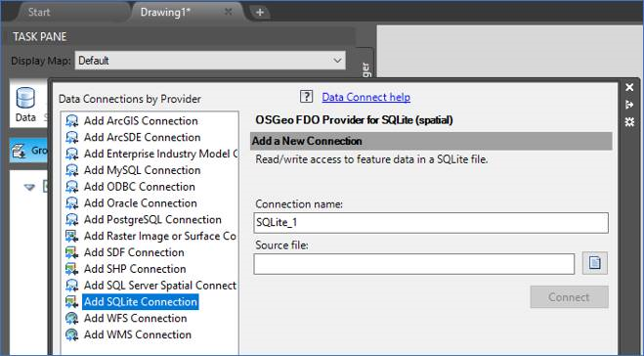Select Add Enterprise Industry Model Connection
This screenshot has width=644, height=356.
(160, 154)
